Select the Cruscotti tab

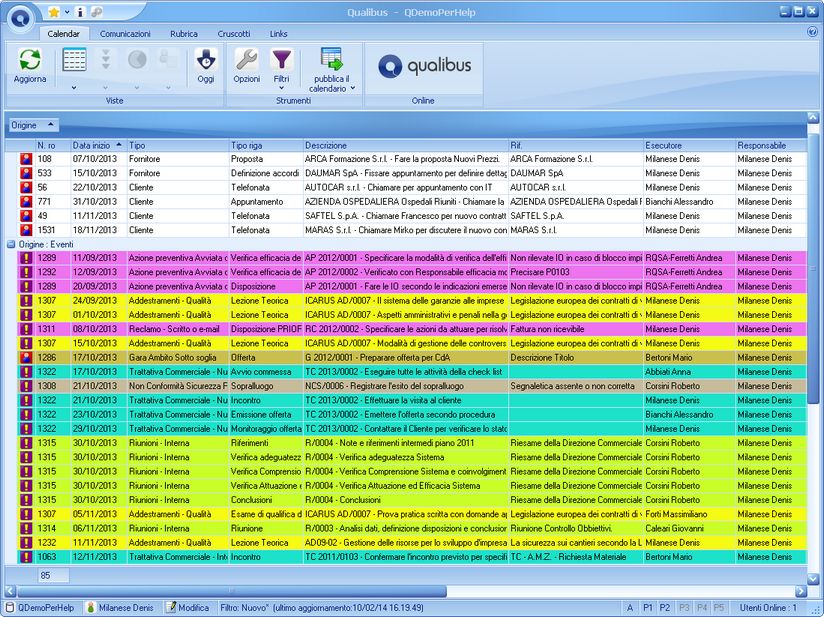(x=234, y=34)
